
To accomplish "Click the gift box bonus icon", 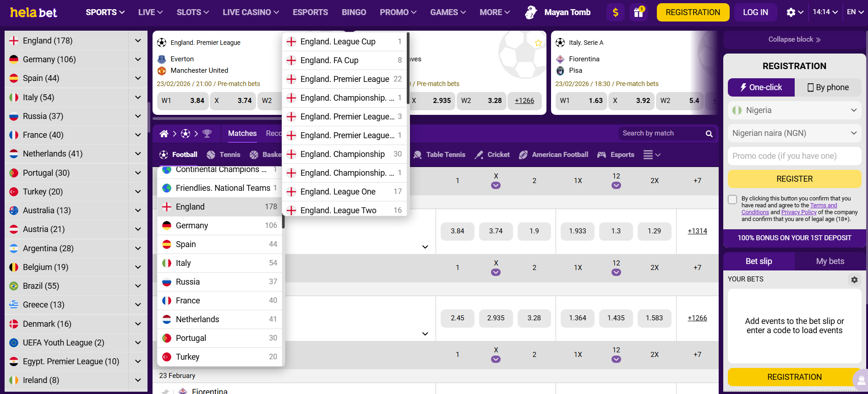I will coord(638,12).
